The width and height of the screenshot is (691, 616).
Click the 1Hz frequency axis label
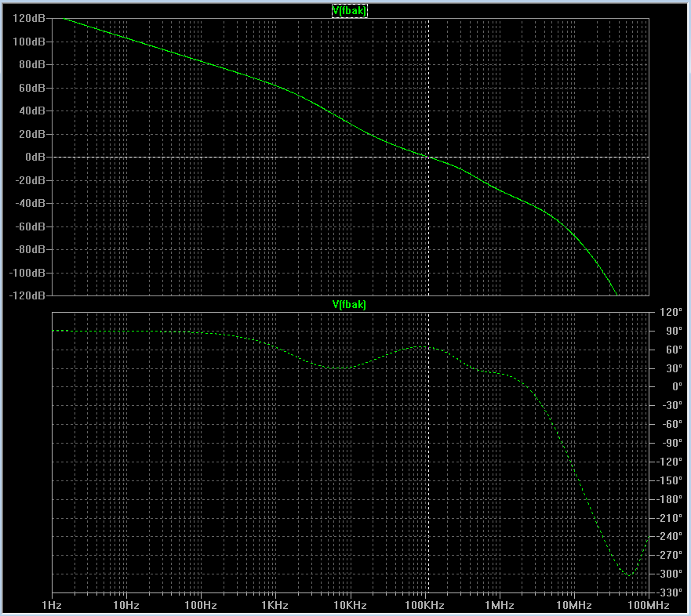(52, 606)
